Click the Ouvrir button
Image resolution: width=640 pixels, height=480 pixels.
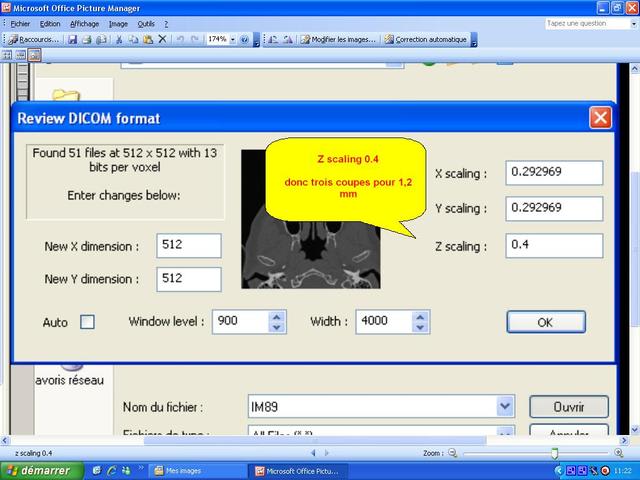pyautogui.click(x=569, y=407)
